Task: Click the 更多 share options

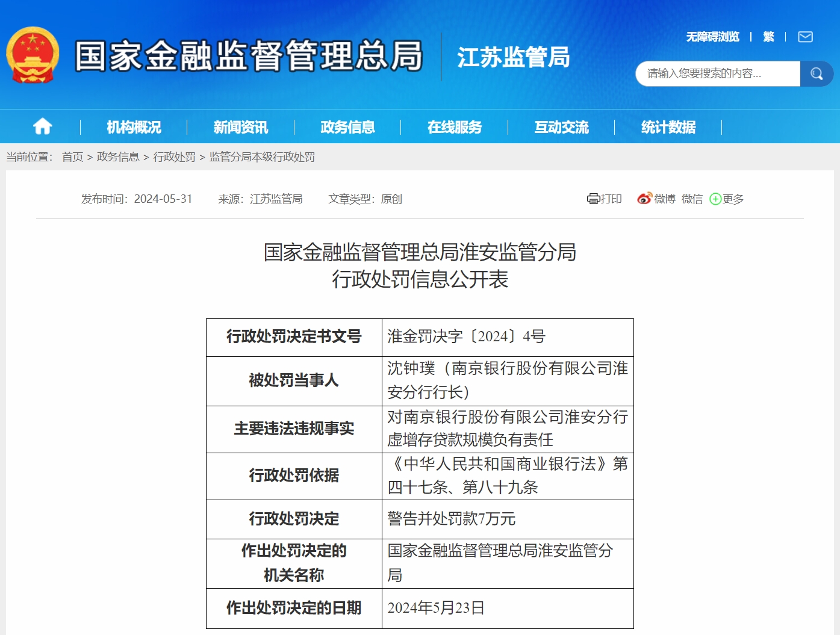Action: coord(733,199)
